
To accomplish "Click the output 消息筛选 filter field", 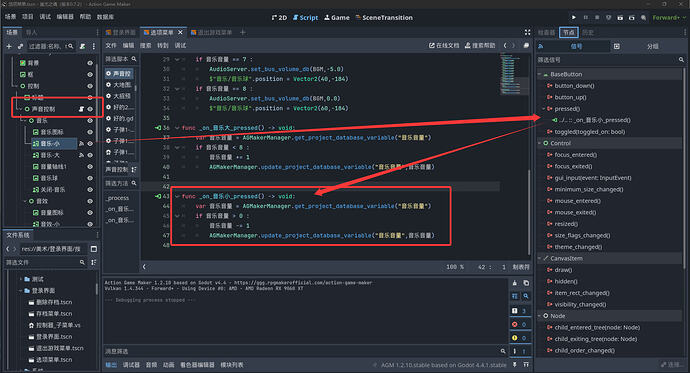I will 305,351.
